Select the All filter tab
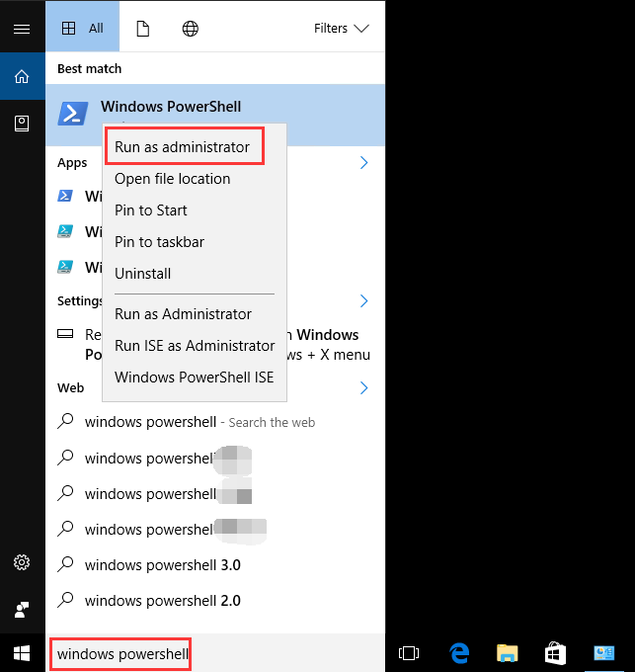The height and width of the screenshot is (672, 635). click(x=83, y=29)
